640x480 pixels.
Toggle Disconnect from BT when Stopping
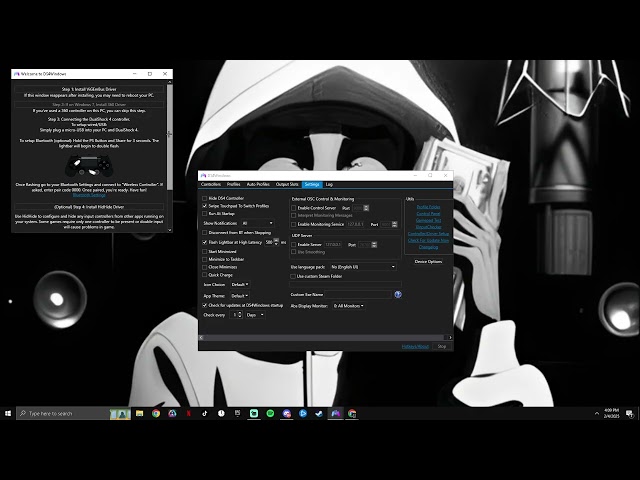coord(205,233)
